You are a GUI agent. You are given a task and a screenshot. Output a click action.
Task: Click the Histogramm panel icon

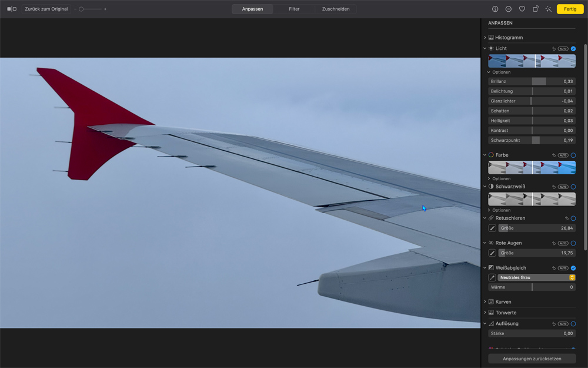pos(491,38)
